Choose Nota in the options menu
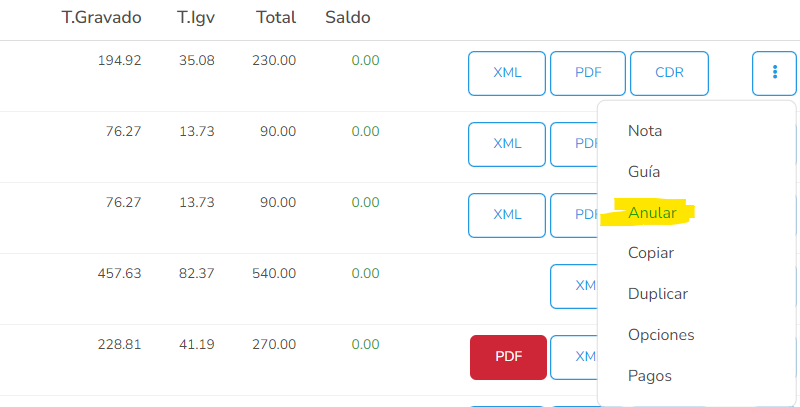 click(x=645, y=131)
